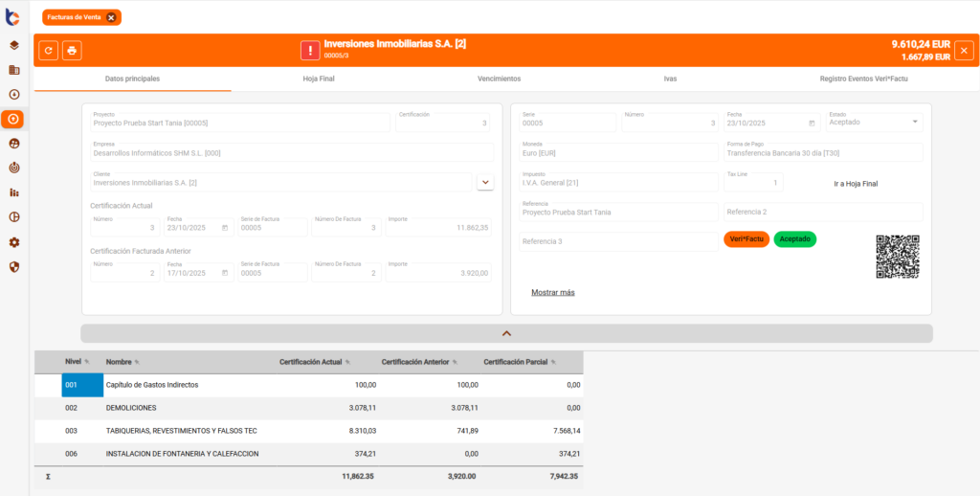980x496 pixels.
Task: Close the Facturas de Venta tab
Action: [x=111, y=17]
